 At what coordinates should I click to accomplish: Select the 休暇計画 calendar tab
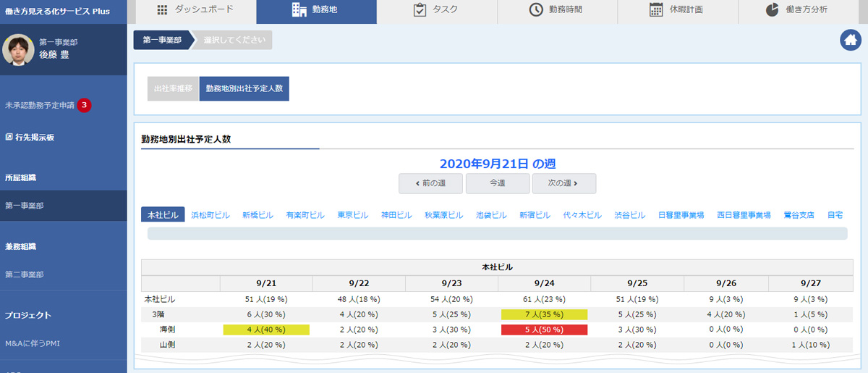[676, 10]
